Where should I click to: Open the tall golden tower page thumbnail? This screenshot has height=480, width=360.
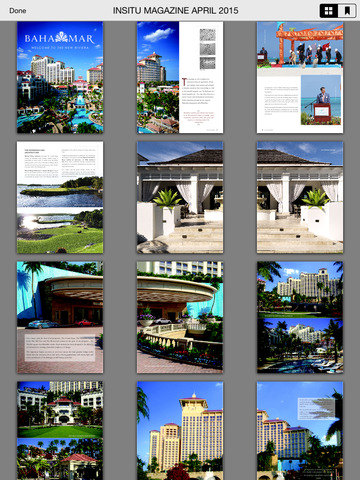pos(180,431)
